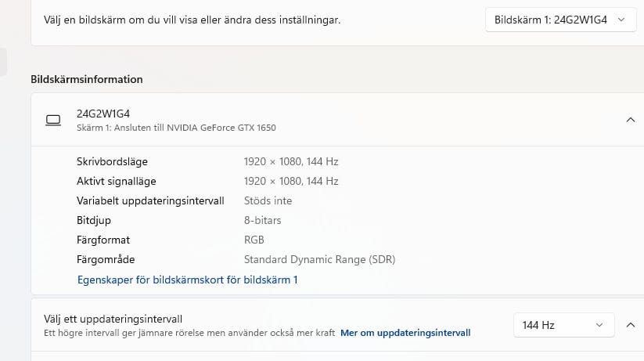644x361 pixels.
Task: Click the 8-bitars bit depth value
Action: click(x=262, y=220)
